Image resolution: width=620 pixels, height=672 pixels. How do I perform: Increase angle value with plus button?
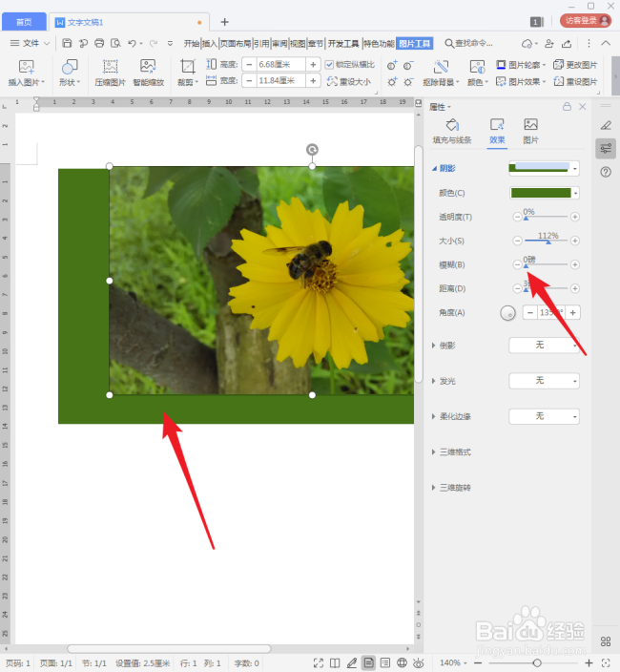[573, 312]
